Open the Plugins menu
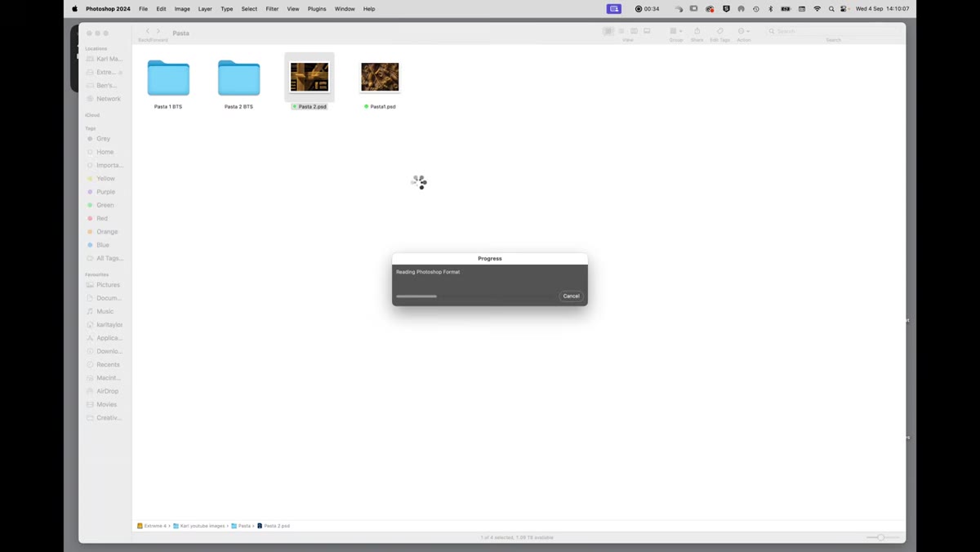Viewport: 980px width, 552px height. coord(317,9)
